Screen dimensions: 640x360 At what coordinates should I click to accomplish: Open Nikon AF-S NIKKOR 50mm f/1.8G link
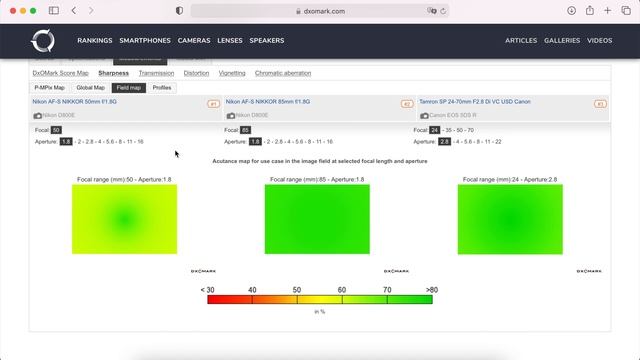click(75, 102)
